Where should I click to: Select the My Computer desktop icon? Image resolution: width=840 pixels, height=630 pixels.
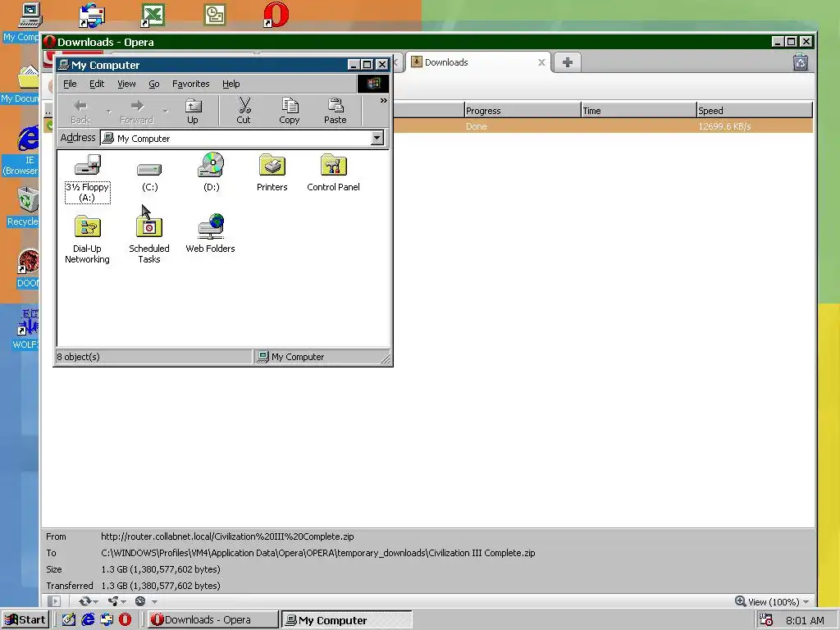[x=21, y=22]
